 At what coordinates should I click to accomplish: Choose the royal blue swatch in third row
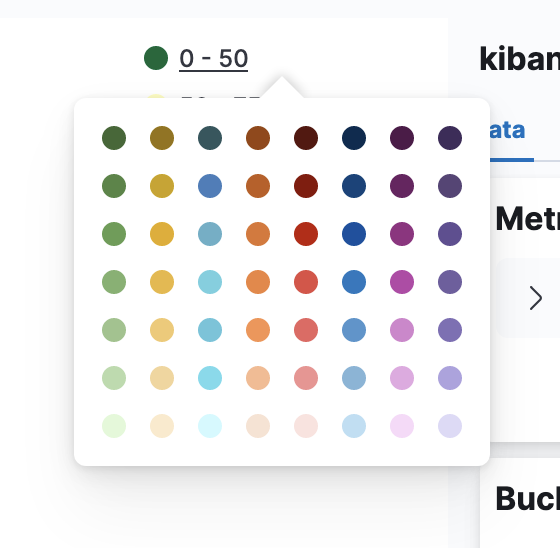click(354, 234)
